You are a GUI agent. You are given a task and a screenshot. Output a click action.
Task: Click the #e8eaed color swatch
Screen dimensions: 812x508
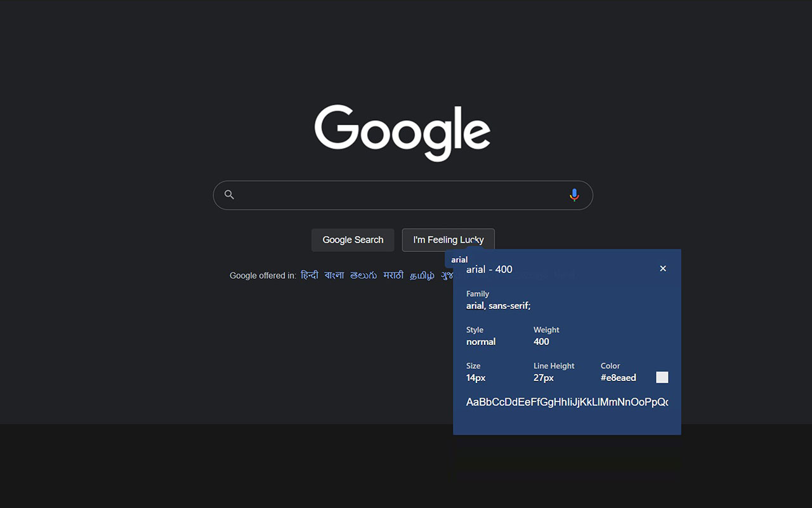(x=662, y=377)
